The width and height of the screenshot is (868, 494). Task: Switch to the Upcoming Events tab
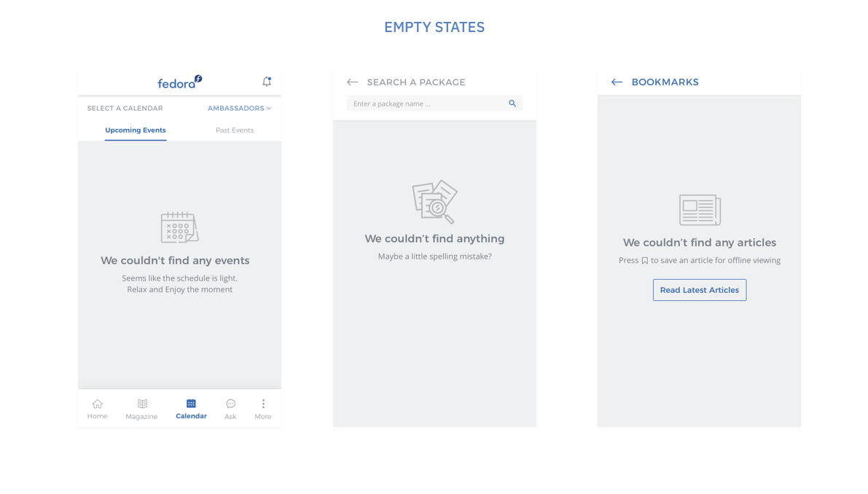click(136, 130)
